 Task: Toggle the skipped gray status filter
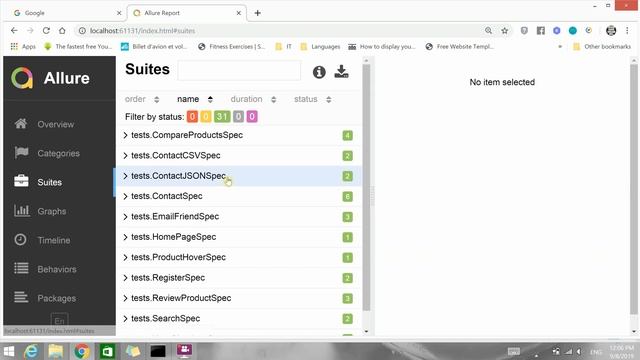tap(238, 117)
